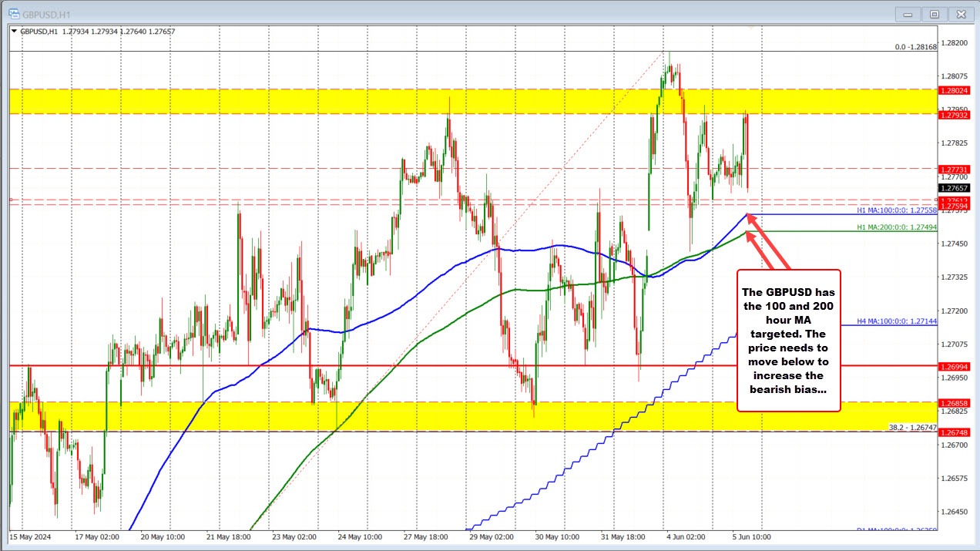Image resolution: width=980 pixels, height=551 pixels.
Task: Click the red price marker 1.28024 on the axis
Action: pyautogui.click(x=955, y=90)
